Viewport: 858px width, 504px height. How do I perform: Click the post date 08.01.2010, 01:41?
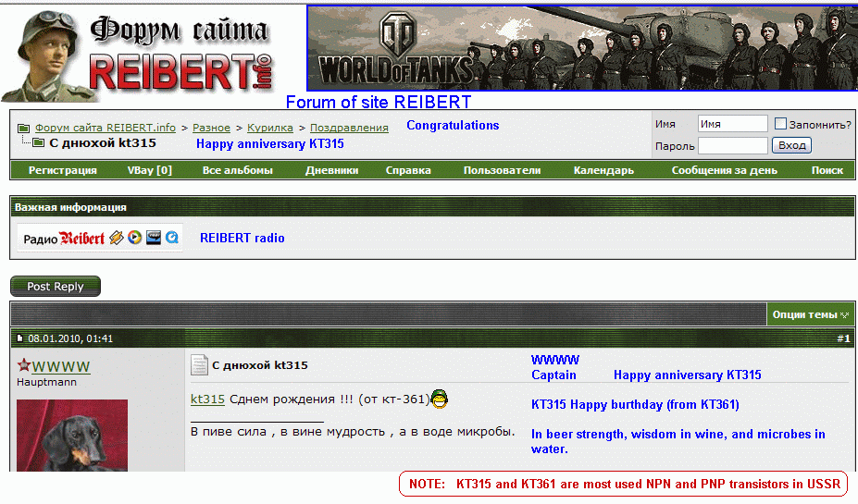pos(70,338)
